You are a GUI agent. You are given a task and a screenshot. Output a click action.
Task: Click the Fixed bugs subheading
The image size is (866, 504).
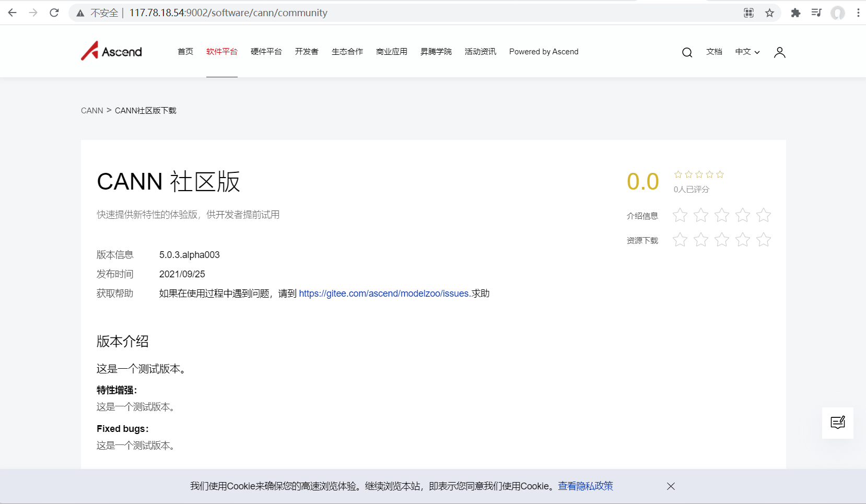click(123, 429)
